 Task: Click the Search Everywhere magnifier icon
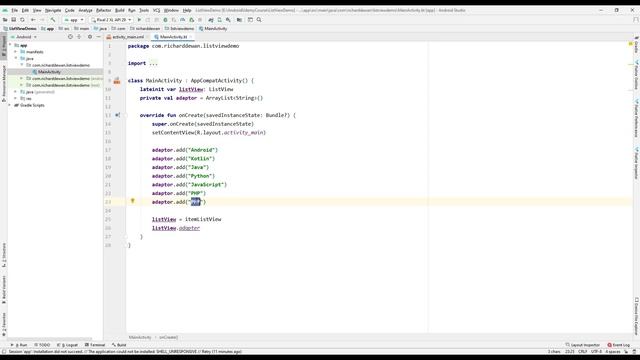[x=259, y=20]
